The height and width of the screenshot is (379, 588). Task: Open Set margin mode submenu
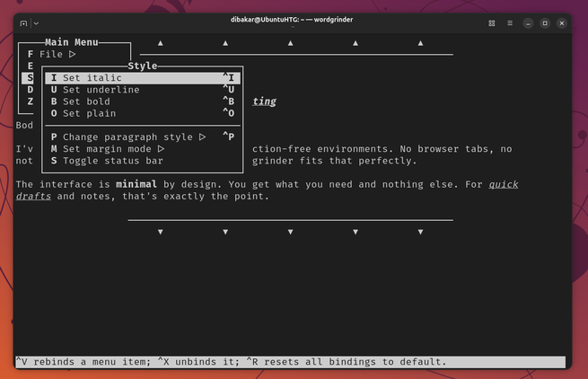click(143, 149)
